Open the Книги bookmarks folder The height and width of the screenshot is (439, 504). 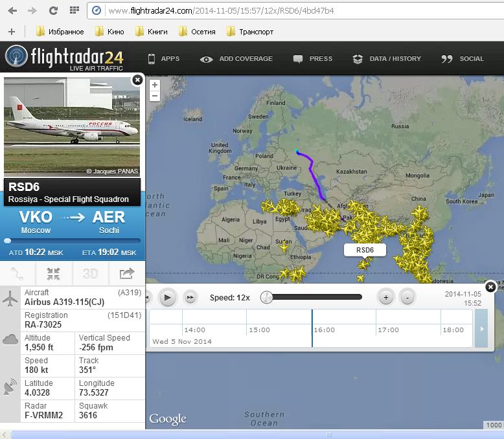coord(152,32)
